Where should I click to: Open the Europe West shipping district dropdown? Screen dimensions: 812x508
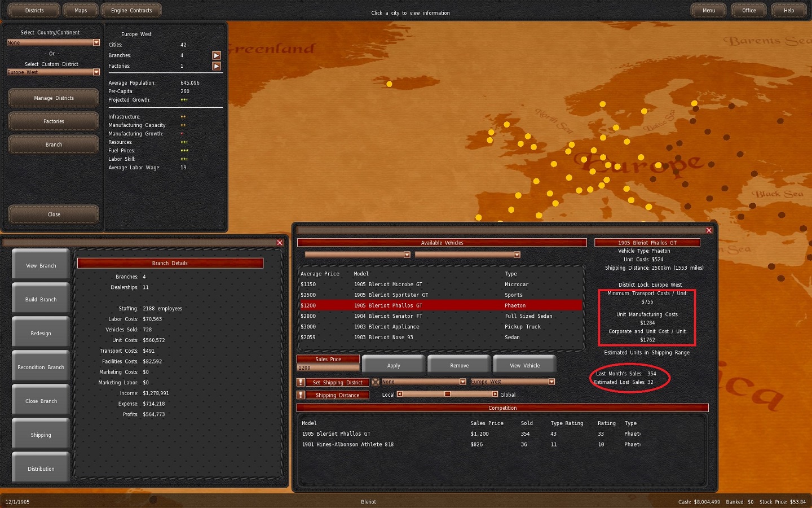(x=551, y=382)
